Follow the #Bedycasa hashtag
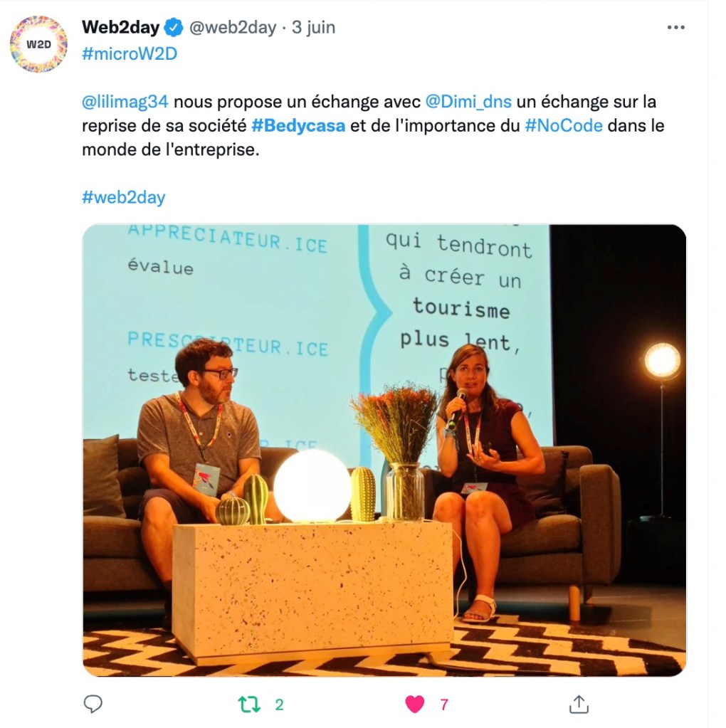The height and width of the screenshot is (728, 726). [x=298, y=126]
